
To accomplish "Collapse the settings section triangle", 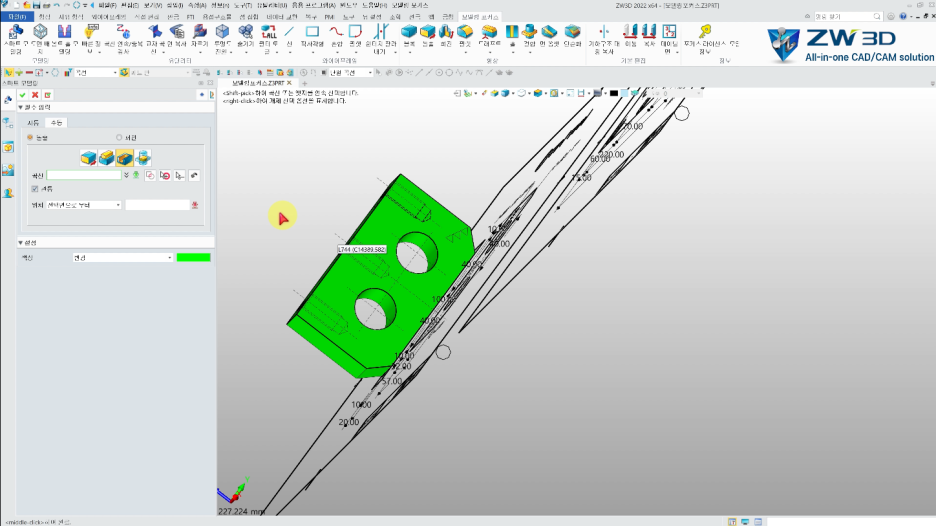I will tap(20, 243).
